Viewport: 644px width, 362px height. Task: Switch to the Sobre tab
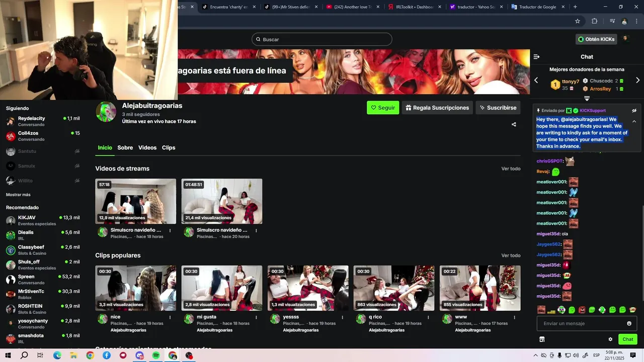[x=125, y=148]
